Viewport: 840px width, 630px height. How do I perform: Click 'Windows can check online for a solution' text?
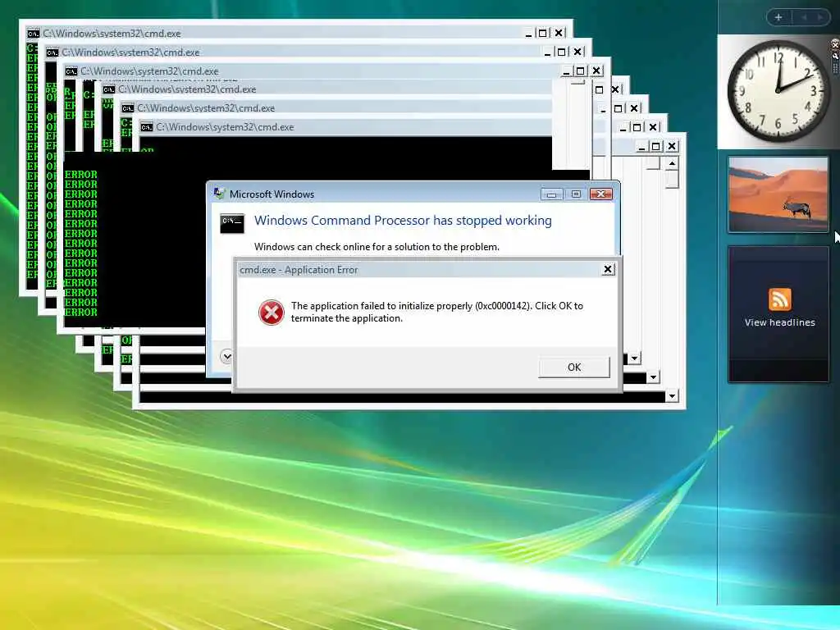pos(377,246)
